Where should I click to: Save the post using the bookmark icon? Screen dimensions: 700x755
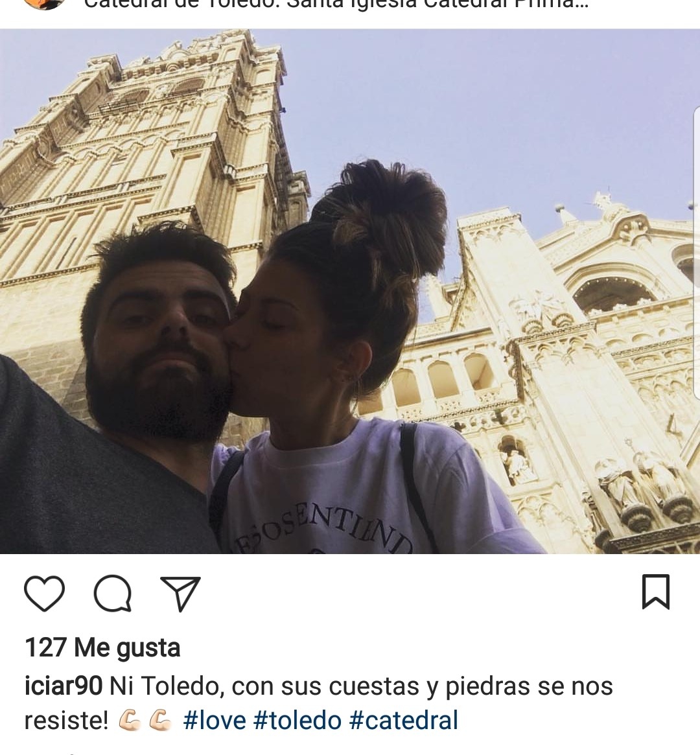pos(656,591)
